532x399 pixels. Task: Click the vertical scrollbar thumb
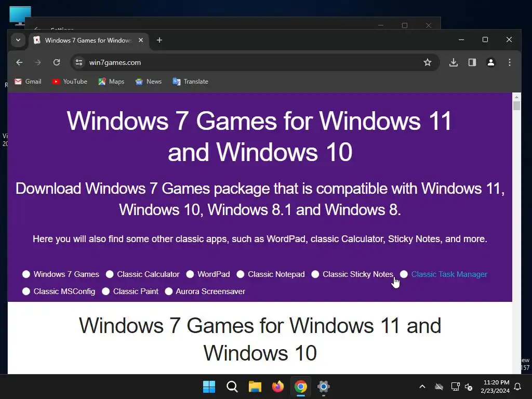point(516,106)
